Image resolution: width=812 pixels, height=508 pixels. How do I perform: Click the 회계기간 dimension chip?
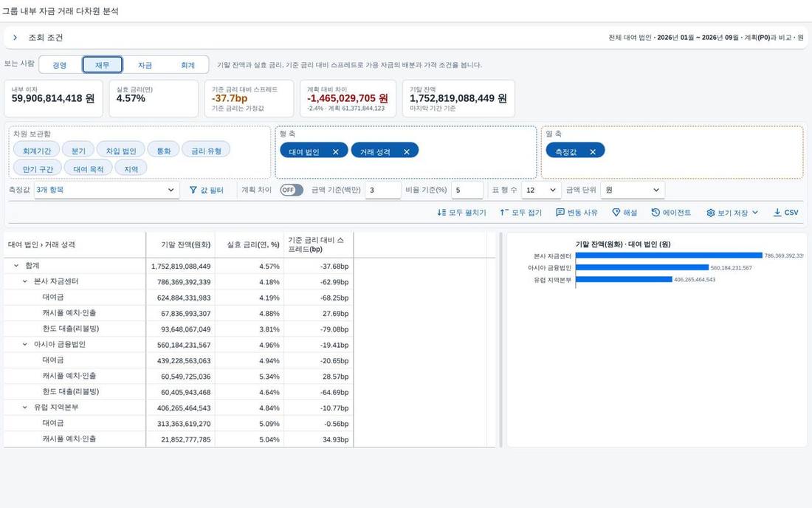pos(37,151)
